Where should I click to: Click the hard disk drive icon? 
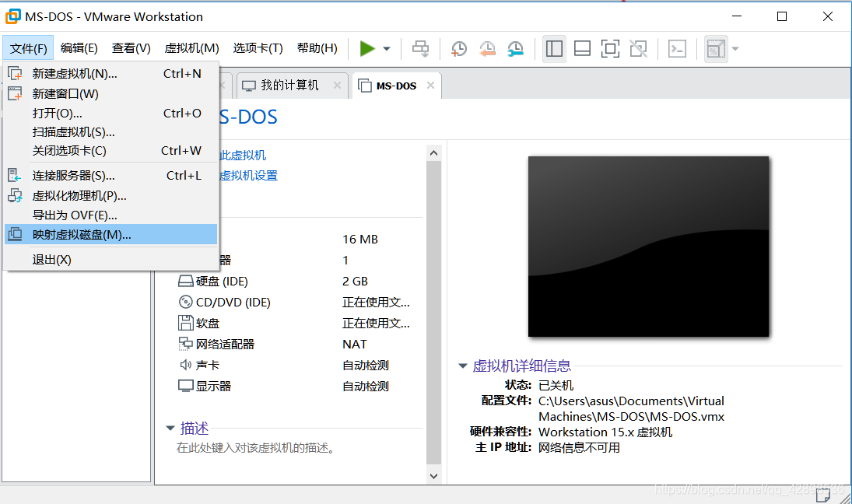(x=186, y=282)
